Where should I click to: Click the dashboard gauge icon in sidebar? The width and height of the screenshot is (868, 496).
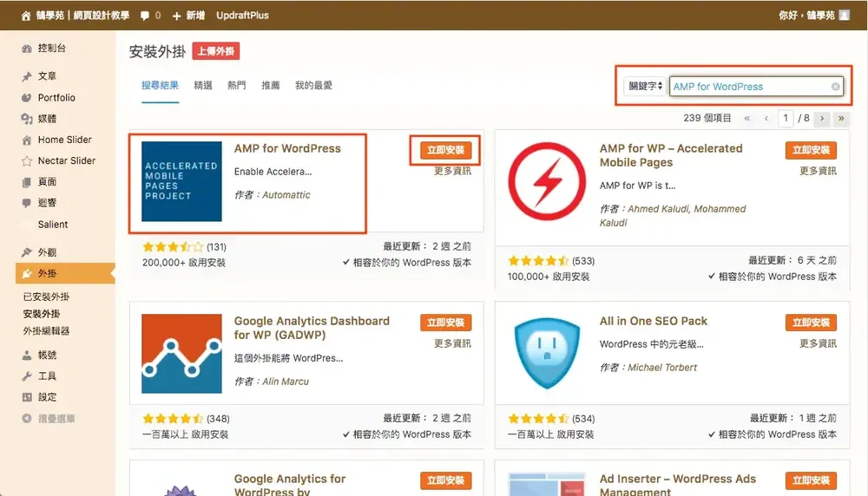pyautogui.click(x=27, y=49)
